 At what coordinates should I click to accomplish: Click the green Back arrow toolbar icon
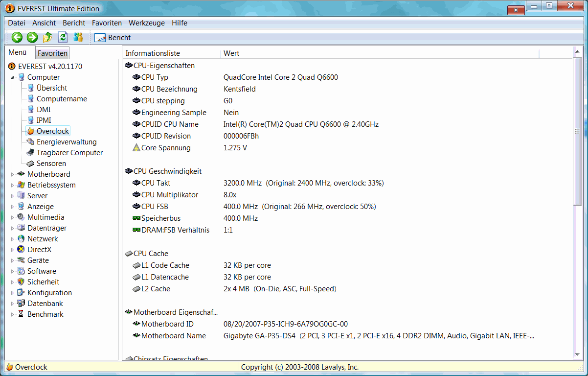[x=17, y=37]
